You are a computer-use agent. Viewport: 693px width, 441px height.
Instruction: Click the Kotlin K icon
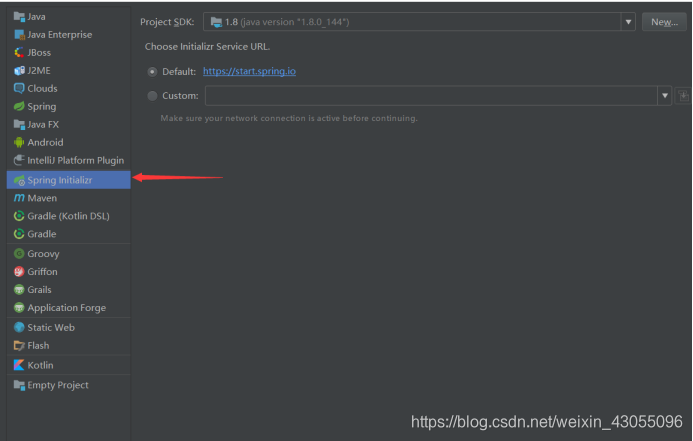pyautogui.click(x=19, y=365)
